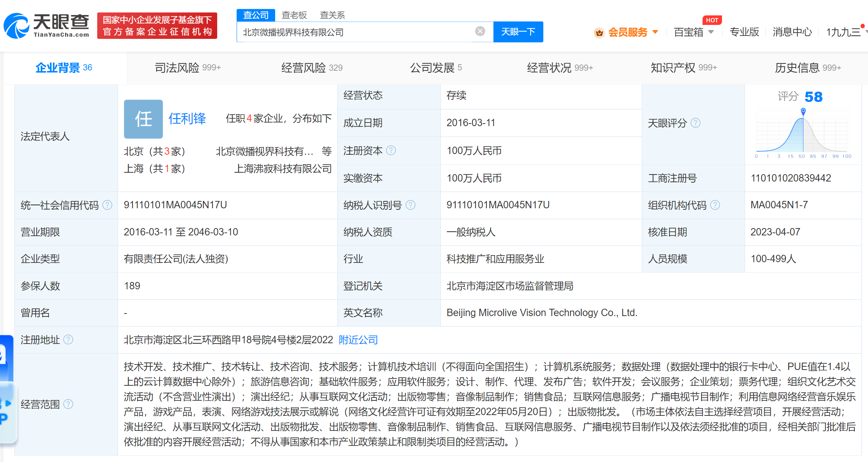Clear the search box with the X icon
Image resolution: width=868 pixels, height=462 pixels.
480,32
